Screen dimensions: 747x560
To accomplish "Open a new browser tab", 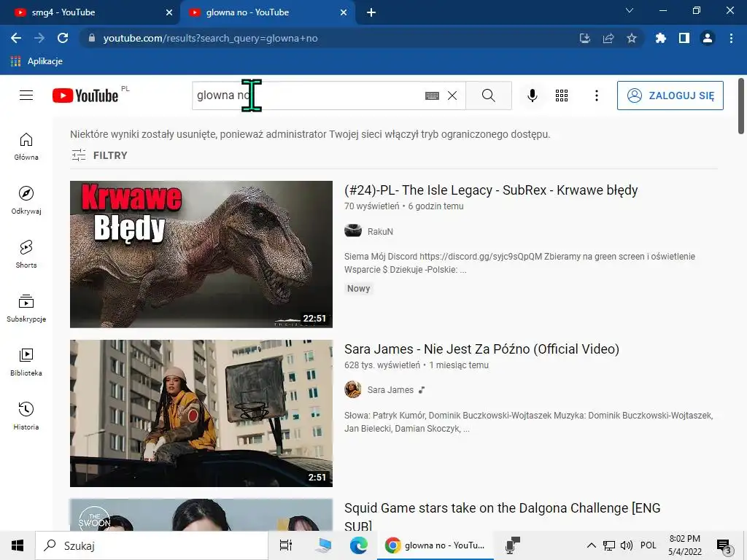I will [371, 12].
